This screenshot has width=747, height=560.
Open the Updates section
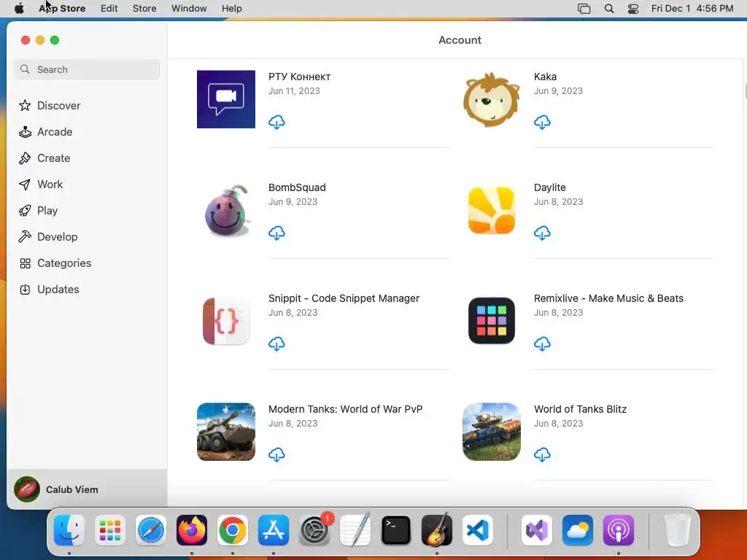[87, 289]
